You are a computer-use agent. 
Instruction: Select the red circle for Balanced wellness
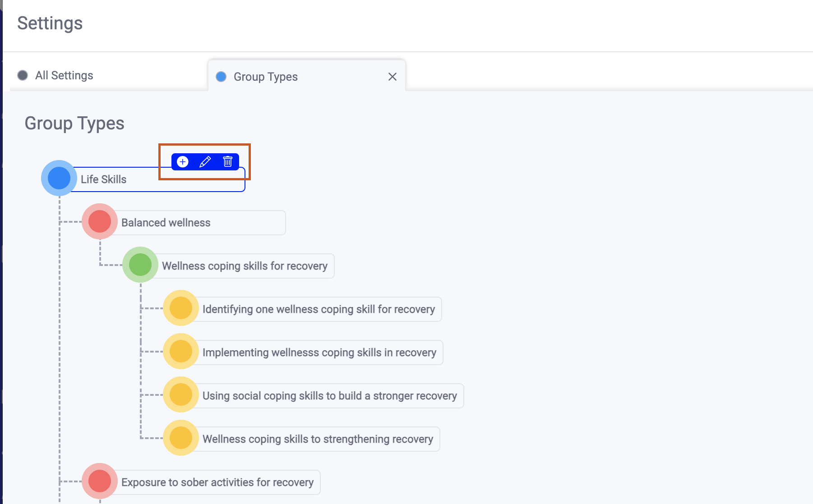[x=99, y=221]
